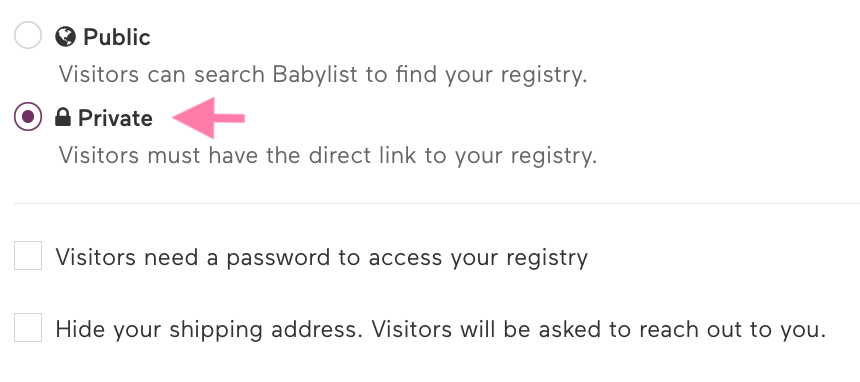
Task: Click the 'Visitors will be asked to reach out' sentence
Action: click(x=598, y=329)
